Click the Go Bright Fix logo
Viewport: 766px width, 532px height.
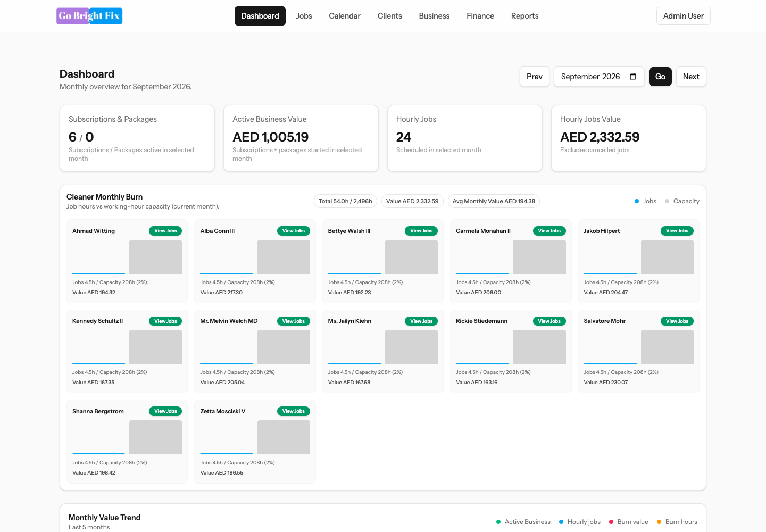[89, 16]
